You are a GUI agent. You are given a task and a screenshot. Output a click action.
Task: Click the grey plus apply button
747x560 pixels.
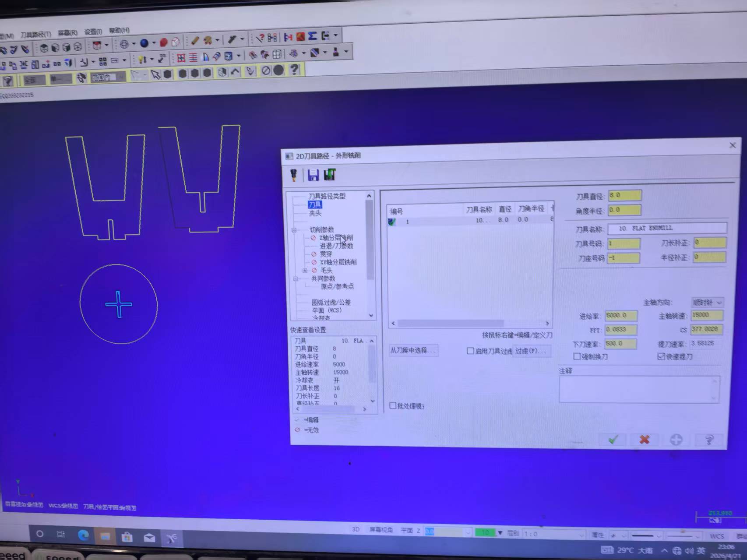676,439
